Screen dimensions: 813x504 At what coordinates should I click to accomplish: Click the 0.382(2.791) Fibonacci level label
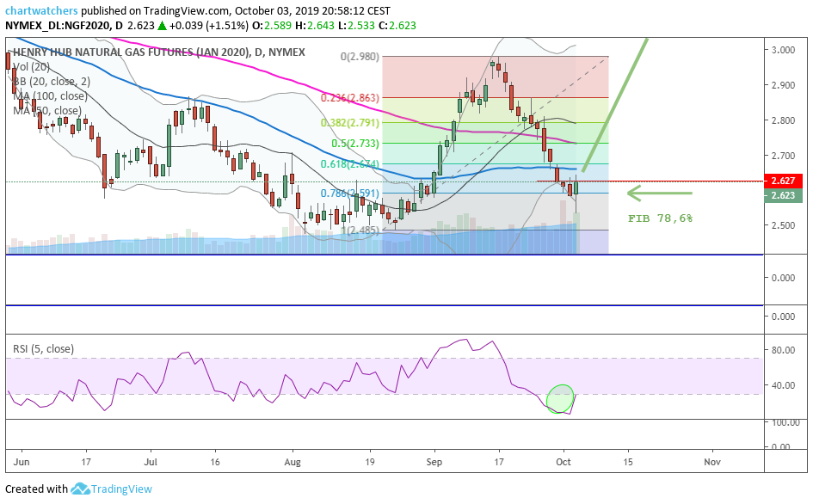point(349,123)
